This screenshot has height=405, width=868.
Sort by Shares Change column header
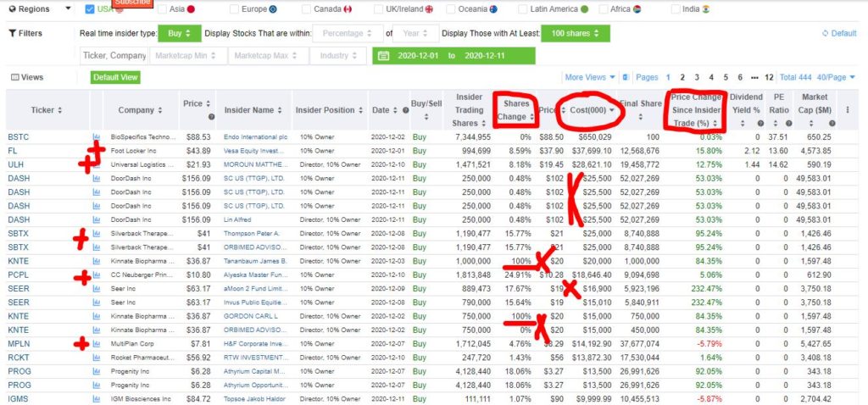pyautogui.click(x=515, y=110)
